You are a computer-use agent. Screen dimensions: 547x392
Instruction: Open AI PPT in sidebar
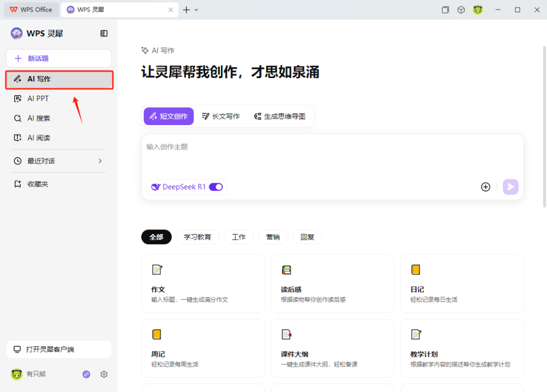point(59,99)
